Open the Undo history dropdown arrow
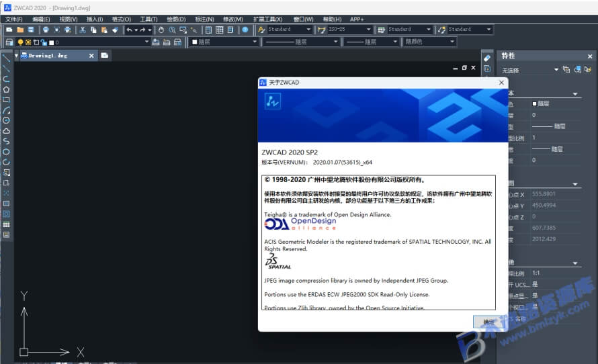 [136, 30]
